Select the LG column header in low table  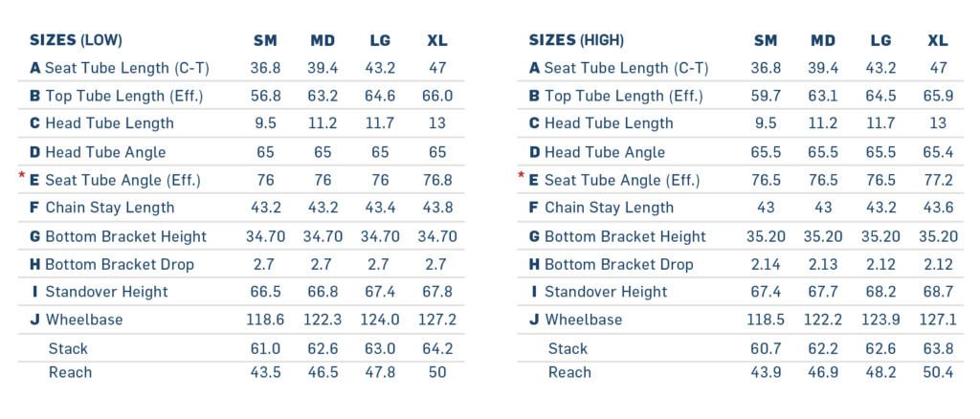tap(381, 40)
